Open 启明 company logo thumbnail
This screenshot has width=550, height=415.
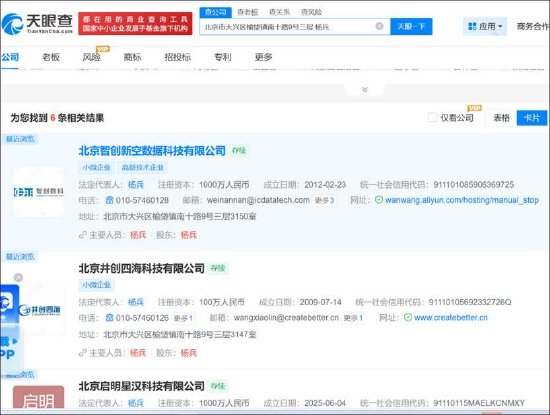click(x=39, y=397)
